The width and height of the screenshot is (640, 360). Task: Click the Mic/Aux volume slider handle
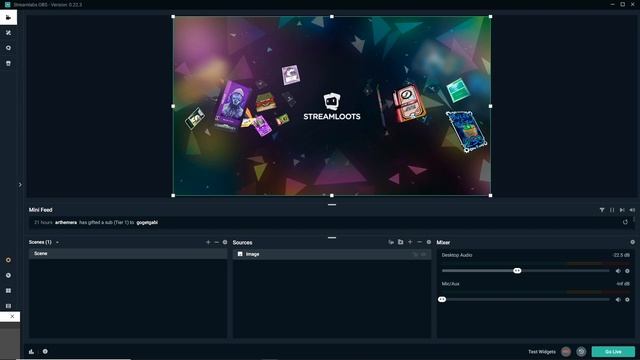point(442,299)
